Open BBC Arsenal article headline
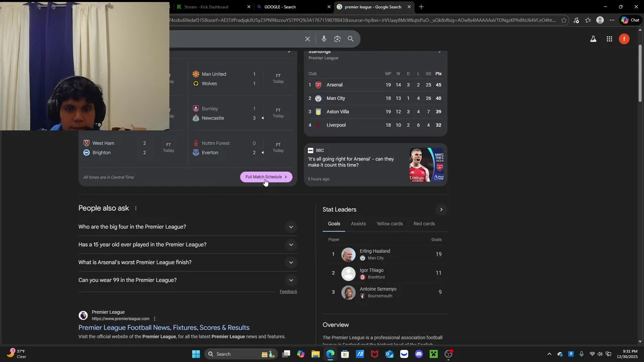644x362 pixels. click(351, 162)
